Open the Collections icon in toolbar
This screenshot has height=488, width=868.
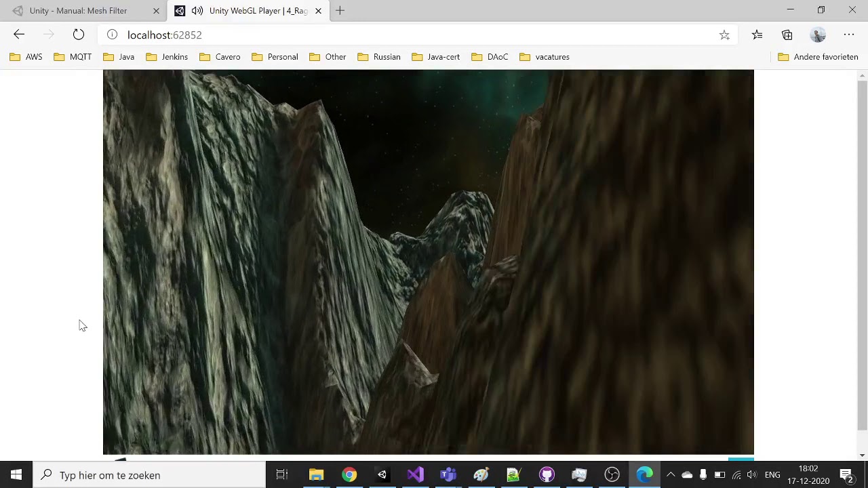coord(787,35)
